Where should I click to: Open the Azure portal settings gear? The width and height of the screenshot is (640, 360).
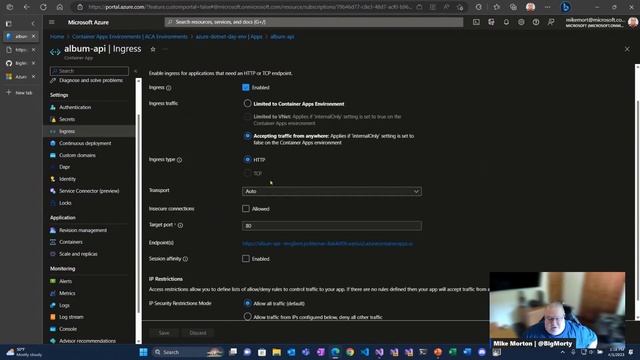[x=521, y=22]
